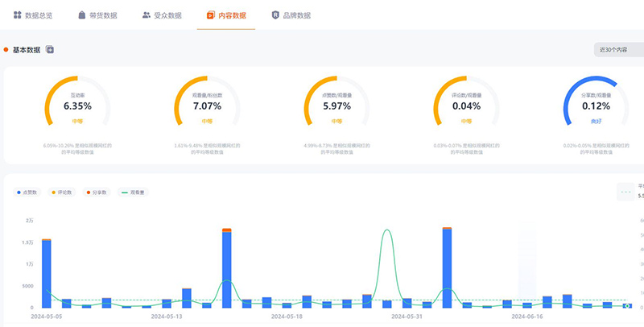Click the 数据总览 grid icon
This screenshot has width=644, height=327.
[18, 15]
